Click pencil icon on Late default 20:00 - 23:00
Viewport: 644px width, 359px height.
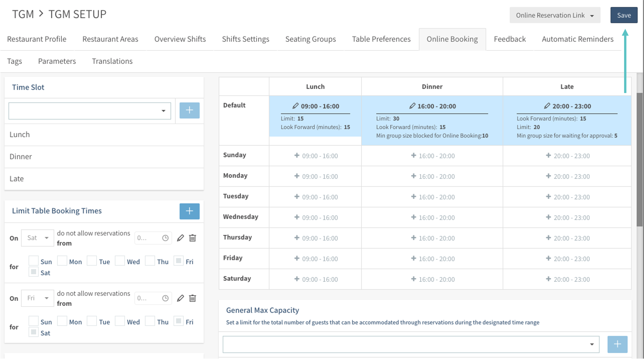point(547,106)
